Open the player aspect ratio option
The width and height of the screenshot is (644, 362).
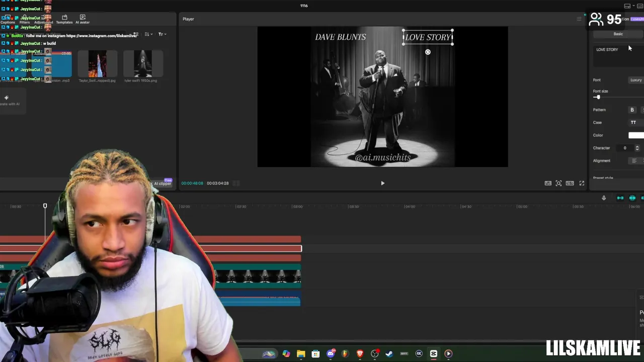[x=570, y=183]
